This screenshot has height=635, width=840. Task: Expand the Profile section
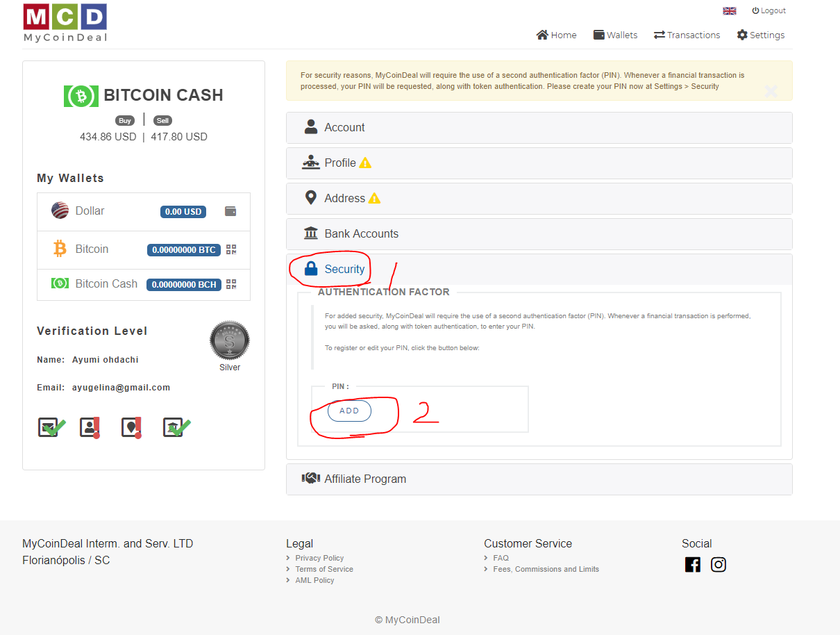[539, 163]
